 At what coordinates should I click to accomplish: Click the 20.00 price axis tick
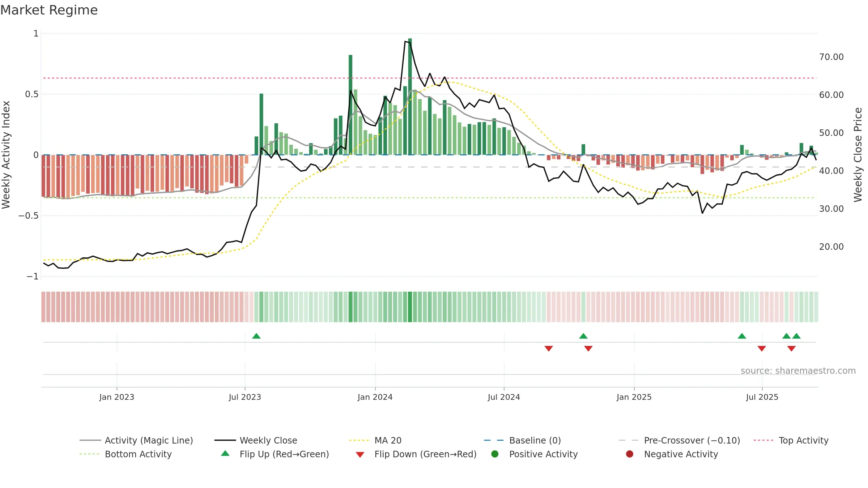[831, 247]
